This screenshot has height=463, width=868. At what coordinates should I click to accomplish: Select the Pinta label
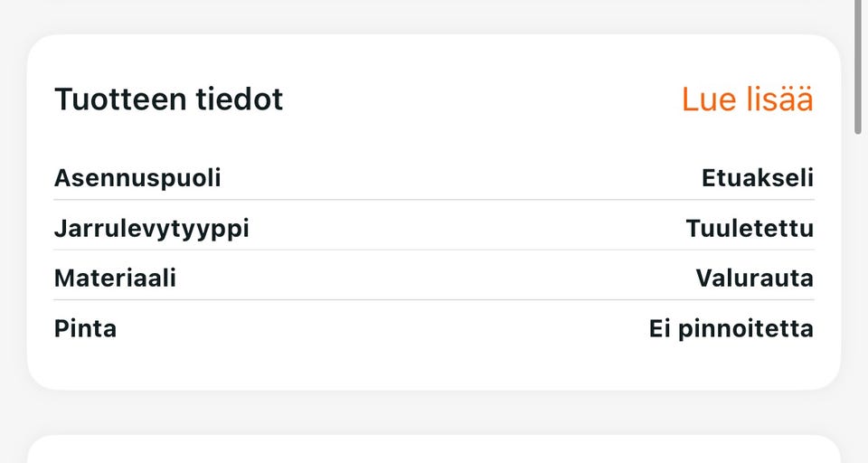85,328
